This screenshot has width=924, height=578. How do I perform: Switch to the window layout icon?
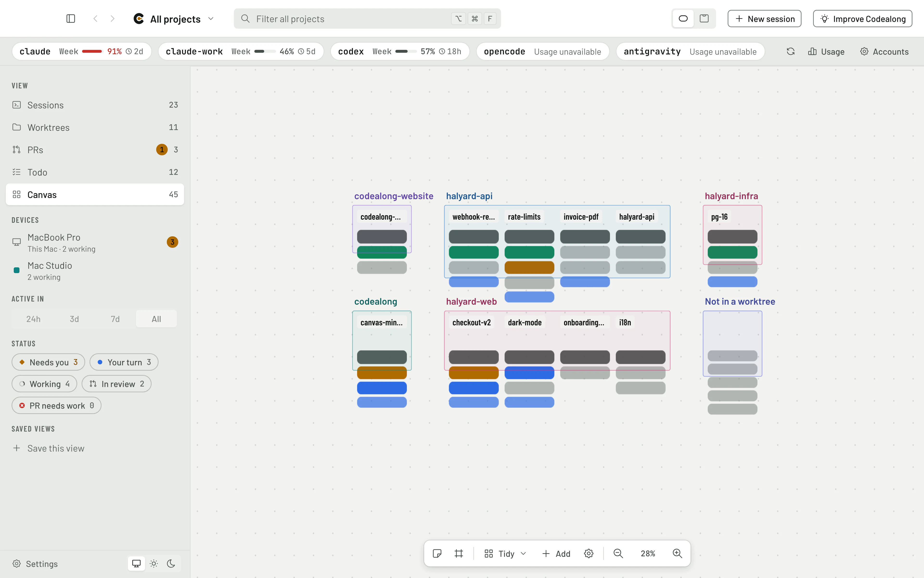tap(704, 19)
